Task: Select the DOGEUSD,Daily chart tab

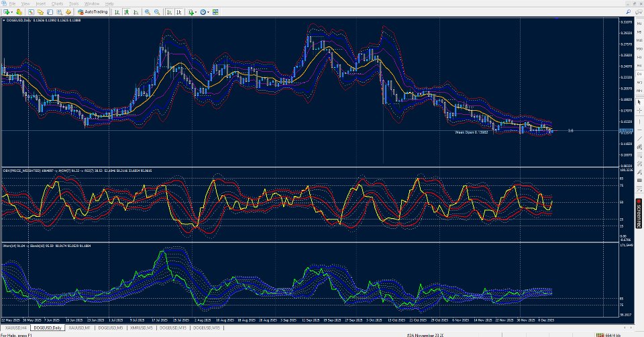Action: (47, 328)
